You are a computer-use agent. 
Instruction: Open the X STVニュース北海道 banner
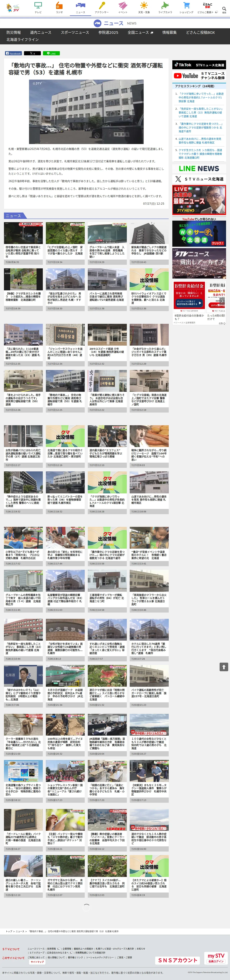click(x=199, y=179)
